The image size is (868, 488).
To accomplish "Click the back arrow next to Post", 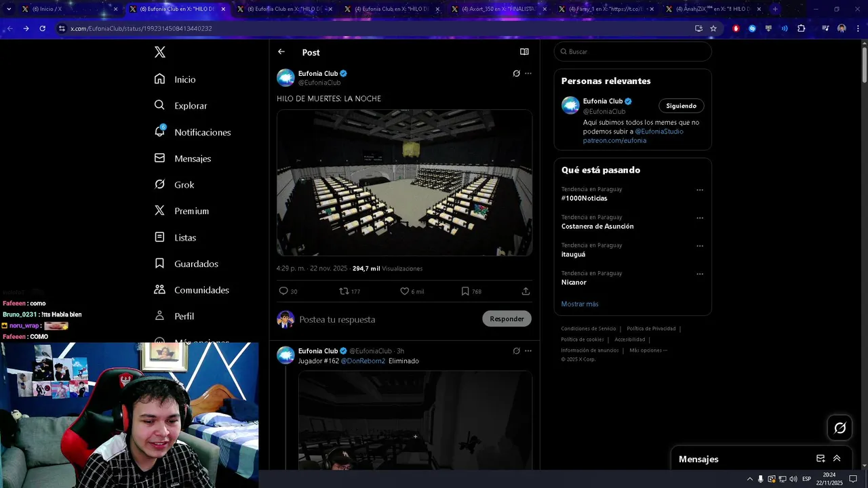I will 281,52.
